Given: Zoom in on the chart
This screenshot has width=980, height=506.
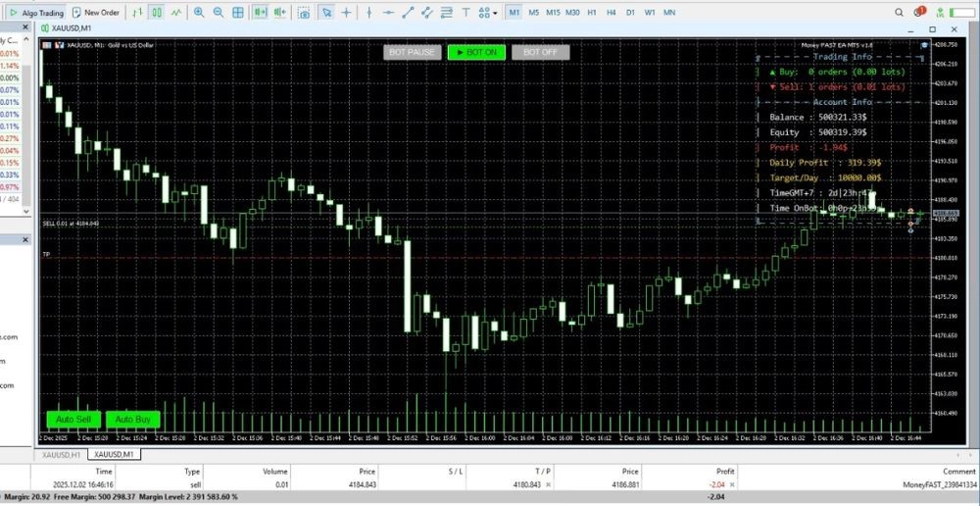Looking at the screenshot, I should (200, 13).
